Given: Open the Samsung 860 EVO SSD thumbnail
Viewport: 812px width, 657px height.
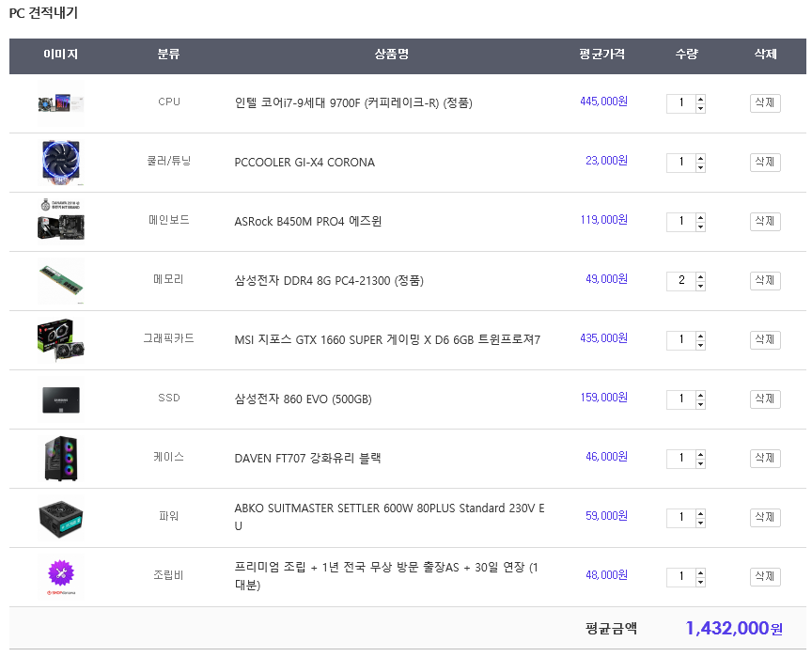Looking at the screenshot, I should click(x=60, y=399).
